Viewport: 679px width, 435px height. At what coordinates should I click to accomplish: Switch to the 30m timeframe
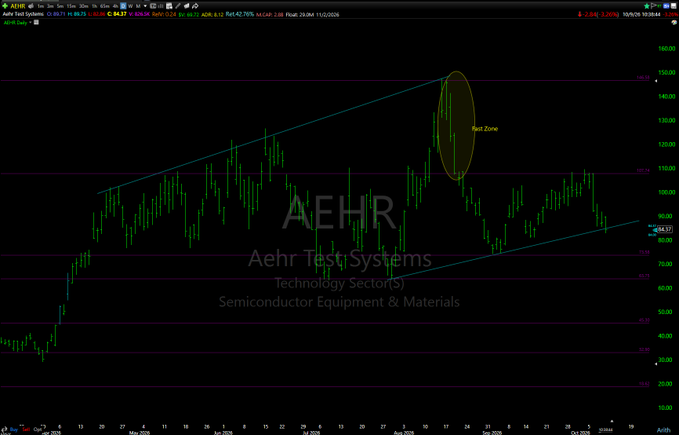pyautogui.click(x=84, y=6)
